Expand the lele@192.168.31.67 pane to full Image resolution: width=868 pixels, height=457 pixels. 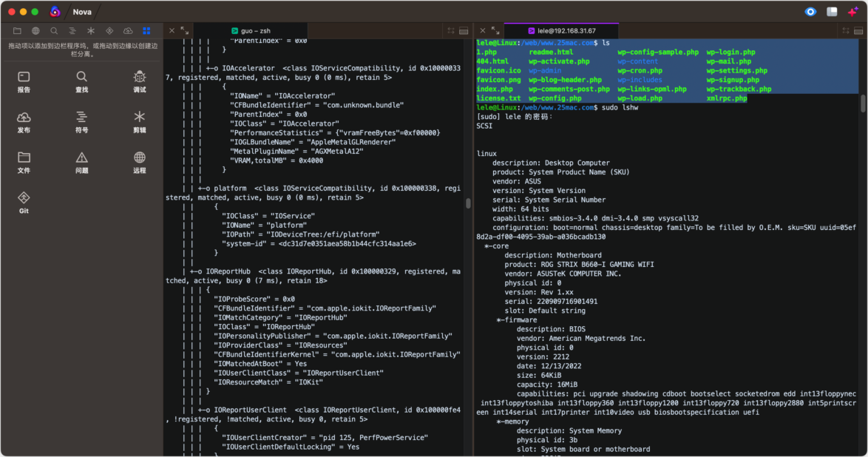pyautogui.click(x=495, y=31)
